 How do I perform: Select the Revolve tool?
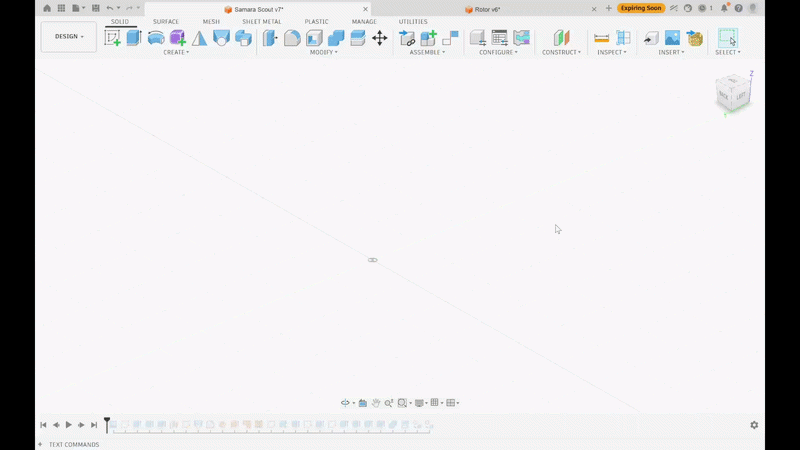point(156,38)
